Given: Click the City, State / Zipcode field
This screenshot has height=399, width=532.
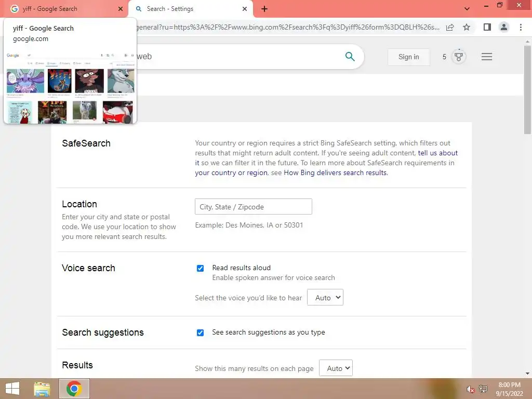Looking at the screenshot, I should [x=254, y=207].
